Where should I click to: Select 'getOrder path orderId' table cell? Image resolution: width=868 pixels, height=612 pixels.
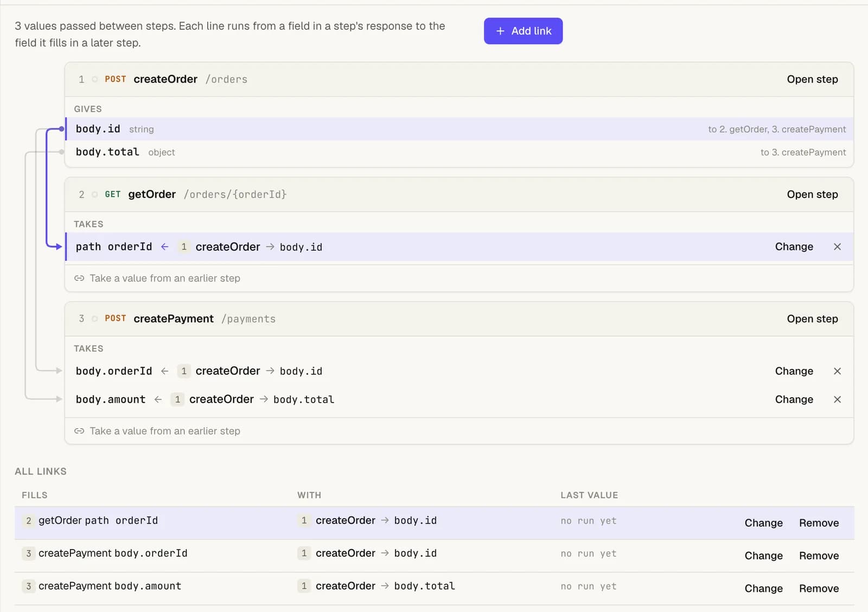coord(90,521)
